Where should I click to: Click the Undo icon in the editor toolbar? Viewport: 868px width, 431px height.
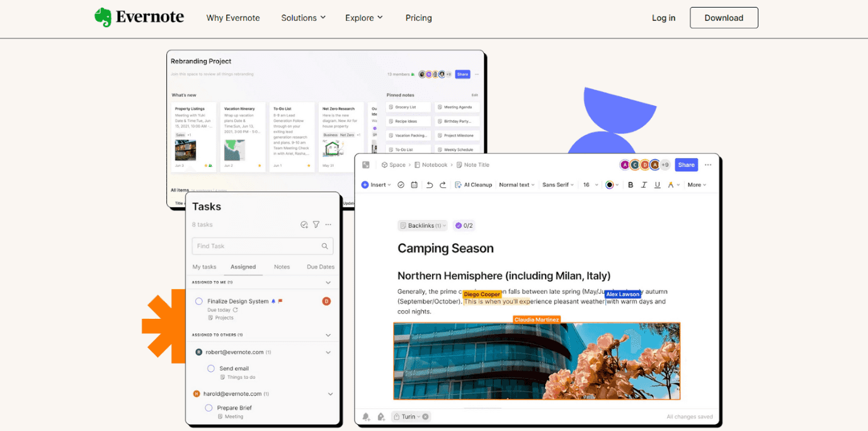430,184
